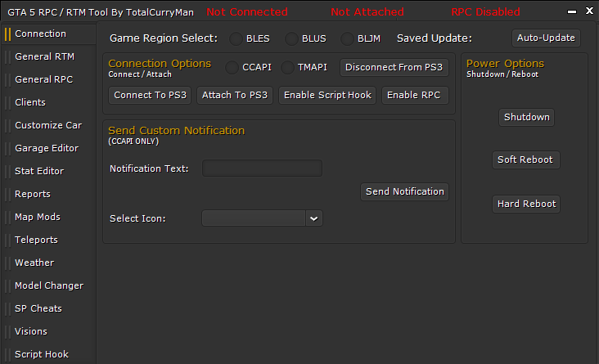The height and width of the screenshot is (364, 599).
Task: Select CCAPI connection method
Action: point(232,67)
